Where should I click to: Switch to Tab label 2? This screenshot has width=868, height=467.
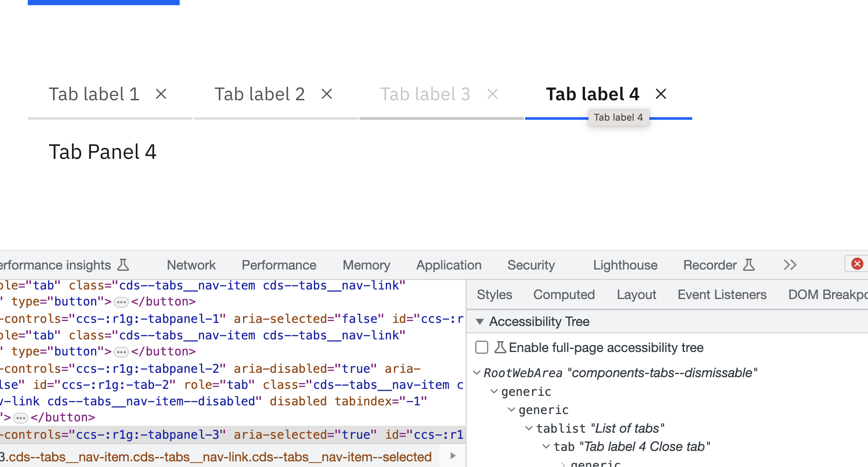pos(260,94)
